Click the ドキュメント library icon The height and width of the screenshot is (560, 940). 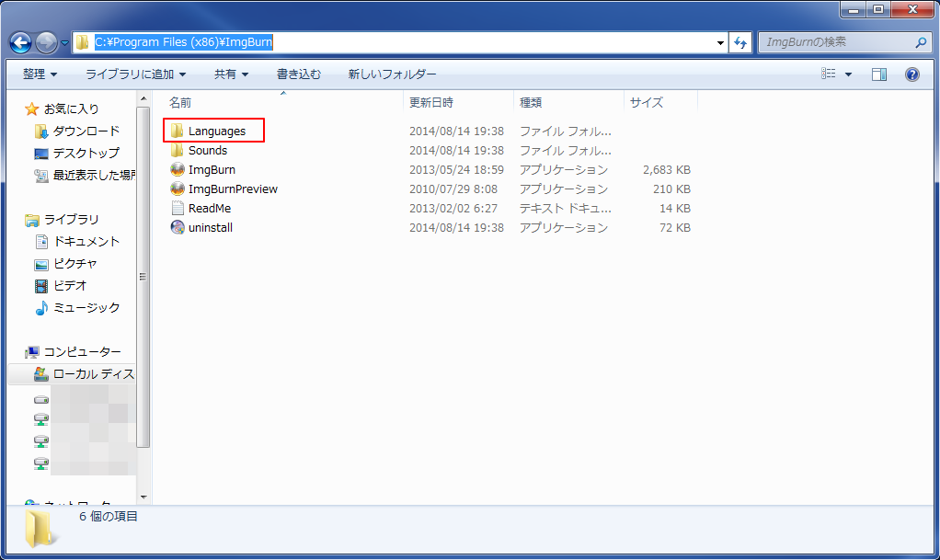[x=40, y=242]
